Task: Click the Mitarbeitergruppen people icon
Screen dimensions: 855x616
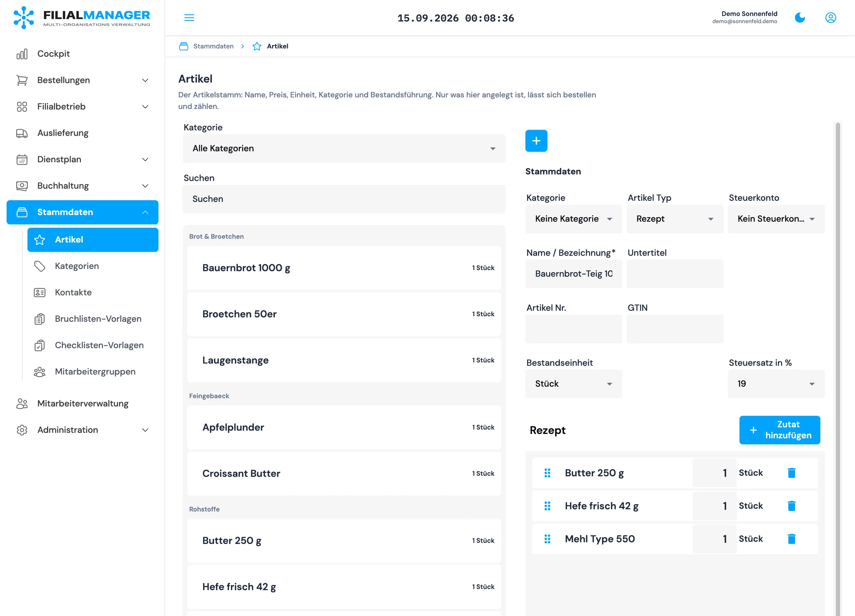Action: pyautogui.click(x=40, y=371)
